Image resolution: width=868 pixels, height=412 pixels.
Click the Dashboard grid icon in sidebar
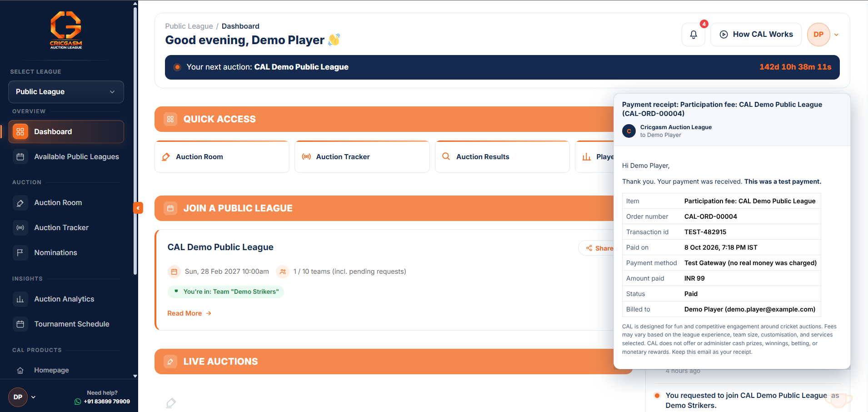[20, 132]
